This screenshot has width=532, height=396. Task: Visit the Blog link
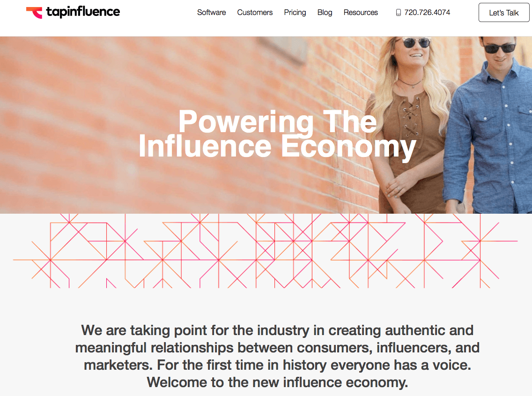pos(325,13)
